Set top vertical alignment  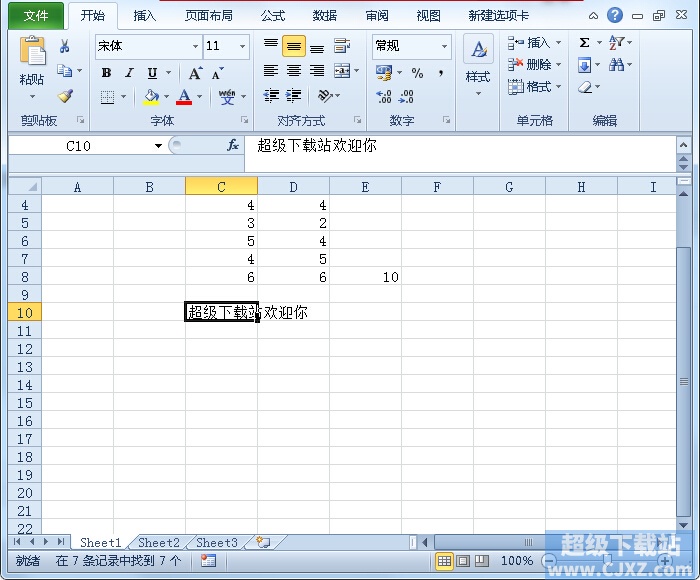coord(271,45)
